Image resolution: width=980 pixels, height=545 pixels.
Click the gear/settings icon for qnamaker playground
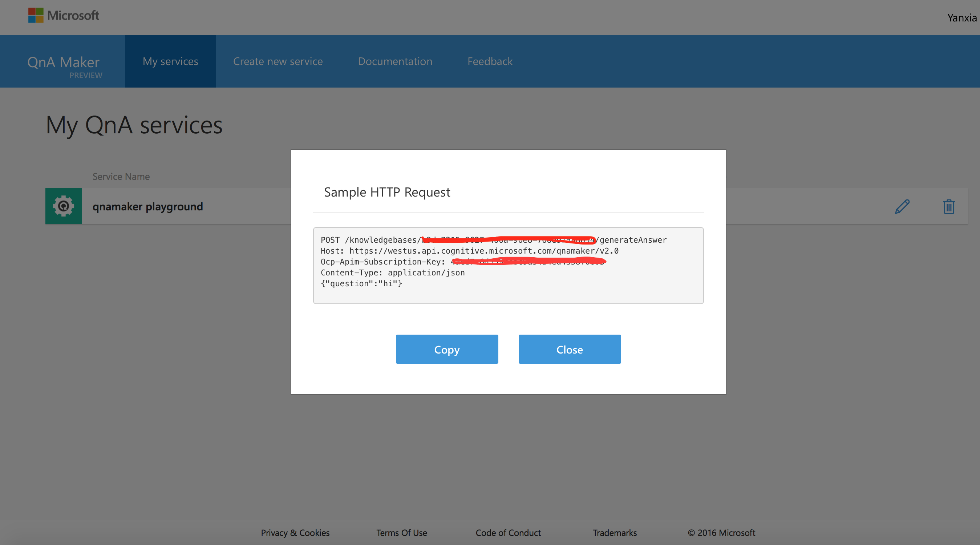[64, 205]
